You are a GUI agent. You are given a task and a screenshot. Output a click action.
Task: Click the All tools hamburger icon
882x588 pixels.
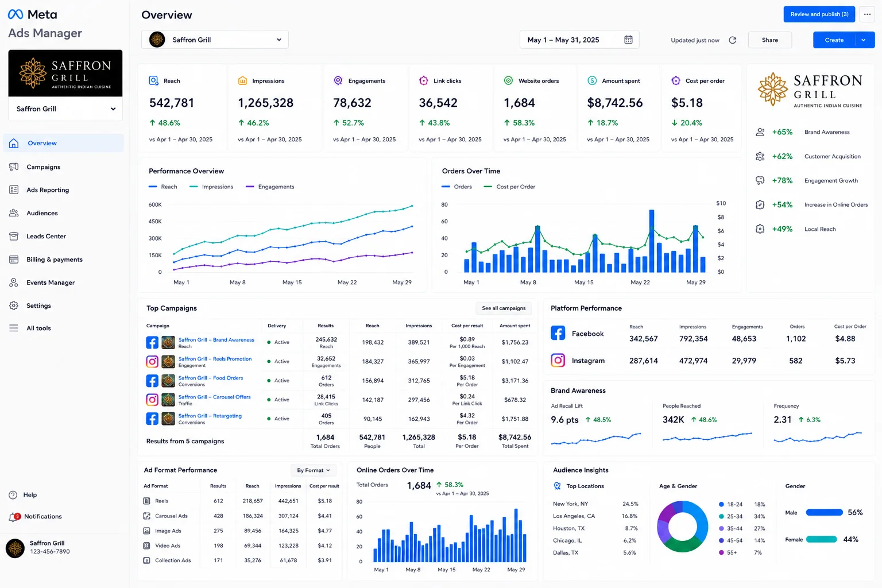[x=14, y=328]
